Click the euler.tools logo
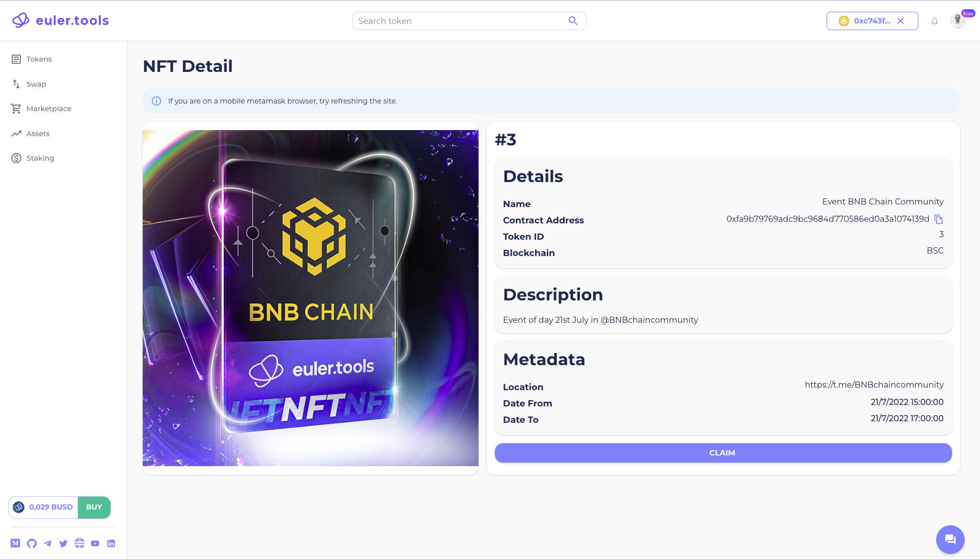The width and height of the screenshot is (980, 560). 60,20
